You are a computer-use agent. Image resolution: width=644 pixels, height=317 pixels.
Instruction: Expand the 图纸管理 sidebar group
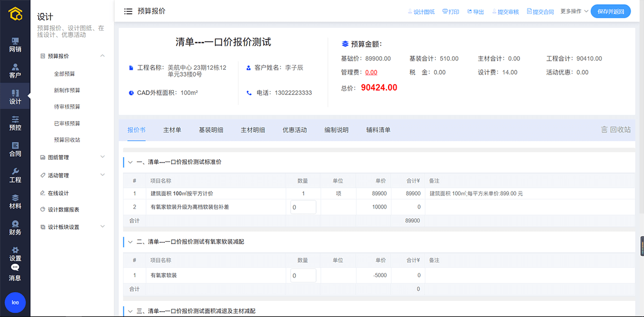[x=103, y=157]
